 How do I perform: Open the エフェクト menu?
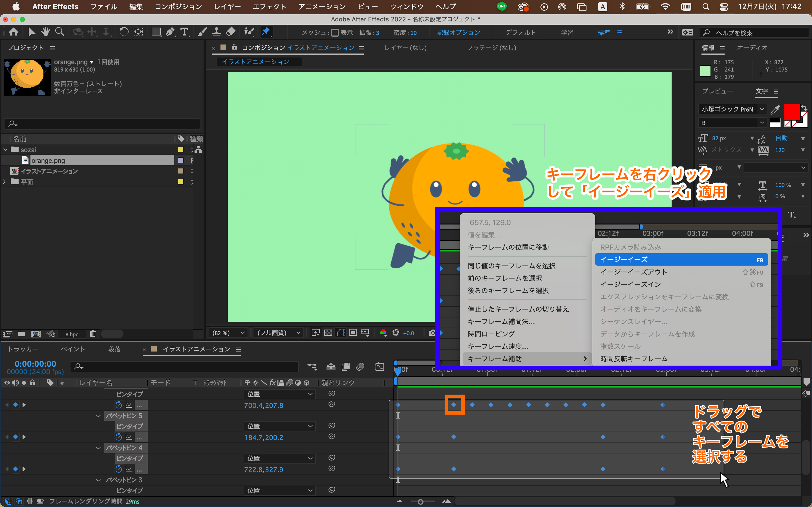point(269,6)
